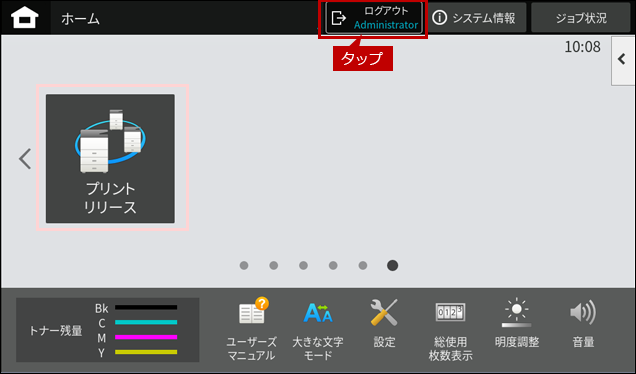The height and width of the screenshot is (374, 636).
Task: Tap the magenta M toner bar
Action: coord(146,337)
